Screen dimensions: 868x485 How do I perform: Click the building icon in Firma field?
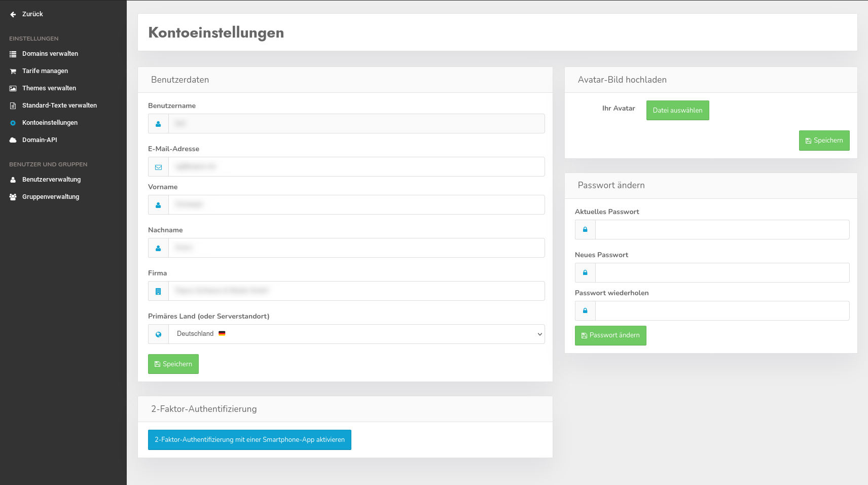[158, 291]
